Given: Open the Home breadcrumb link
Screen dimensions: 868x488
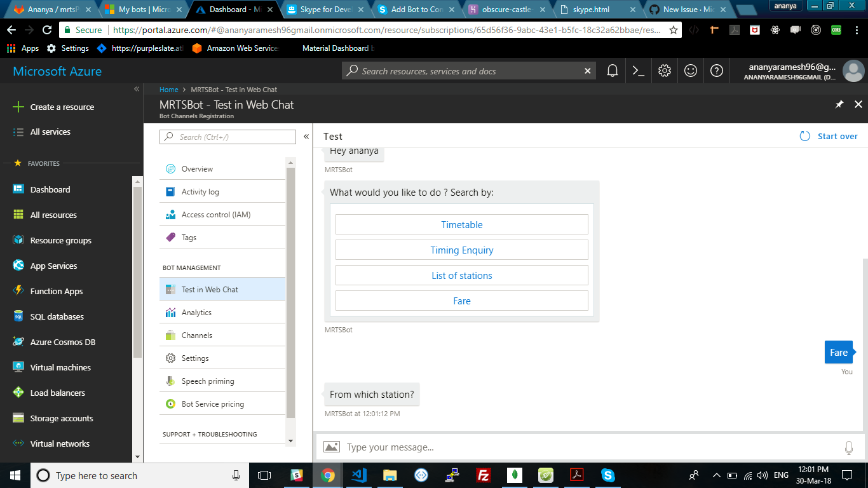Looking at the screenshot, I should coord(169,89).
